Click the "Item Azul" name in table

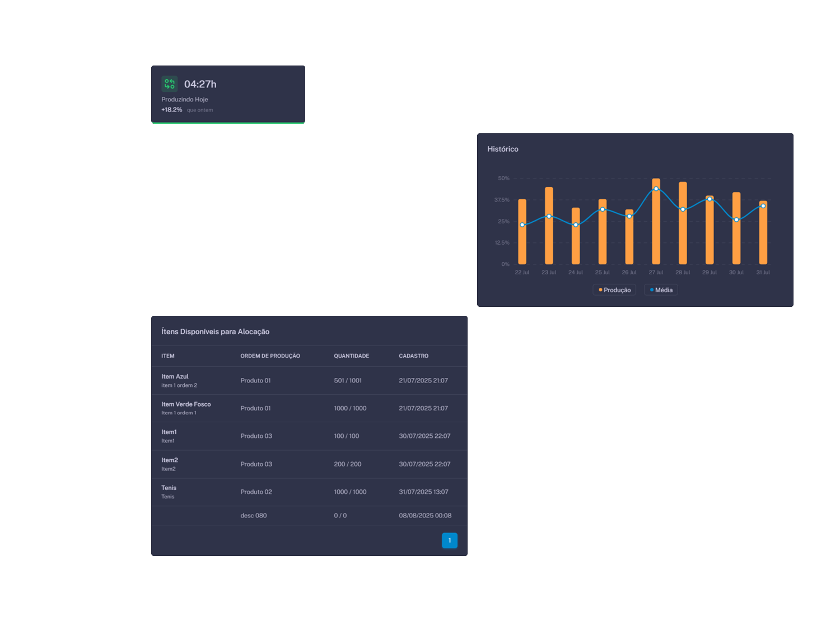175,377
